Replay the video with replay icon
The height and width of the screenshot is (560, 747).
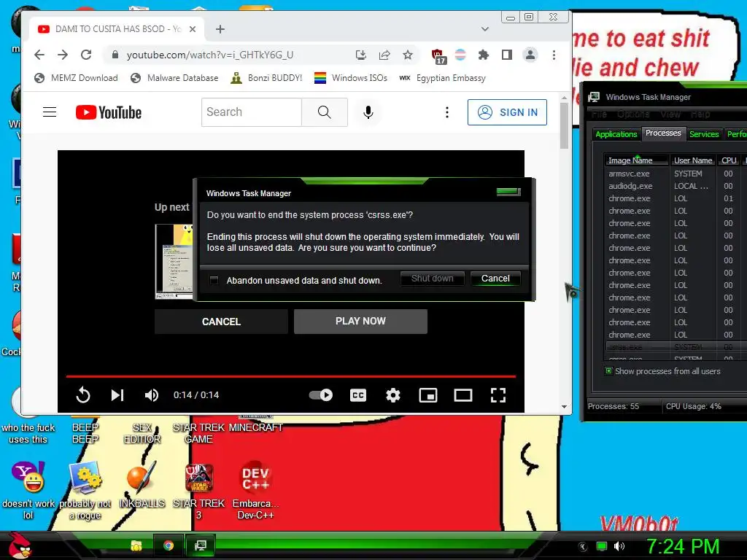[x=83, y=394]
